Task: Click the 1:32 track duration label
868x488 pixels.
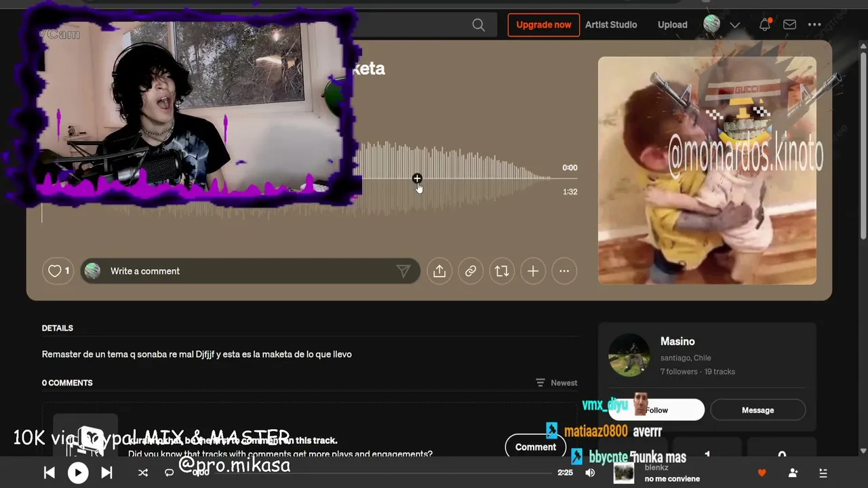Action: (x=570, y=192)
